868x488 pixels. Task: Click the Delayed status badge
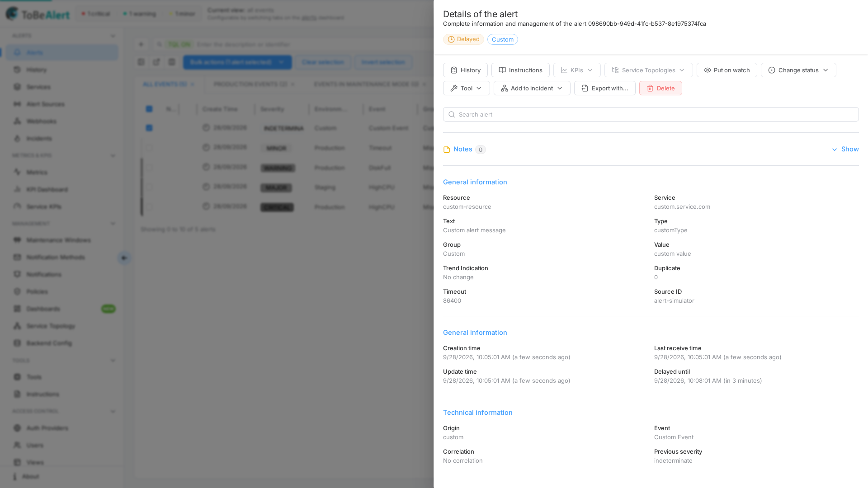[x=463, y=39]
